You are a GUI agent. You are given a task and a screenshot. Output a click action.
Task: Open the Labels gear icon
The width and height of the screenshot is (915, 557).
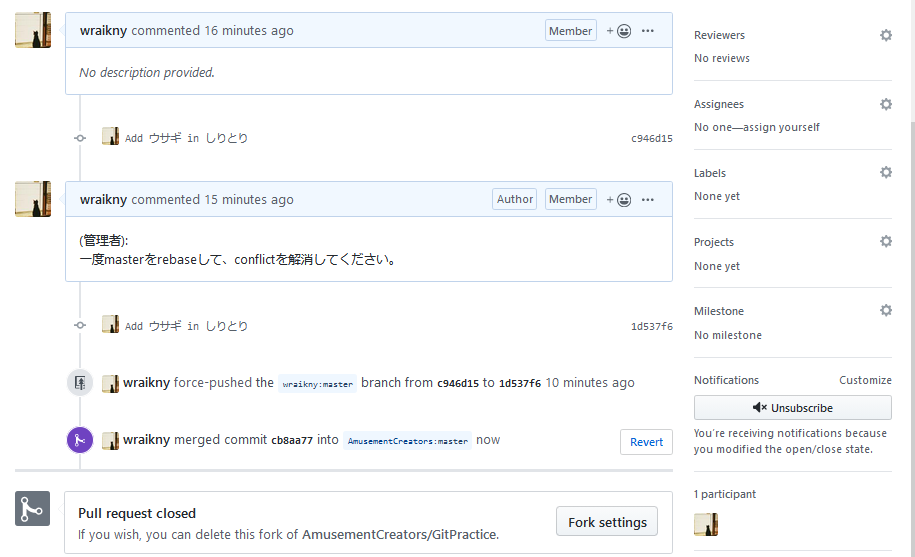(x=886, y=172)
